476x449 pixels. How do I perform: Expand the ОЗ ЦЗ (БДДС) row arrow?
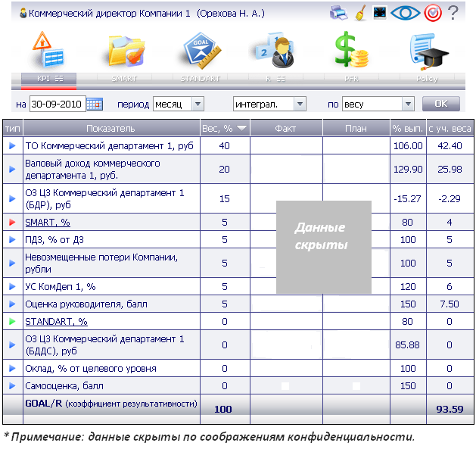point(12,345)
